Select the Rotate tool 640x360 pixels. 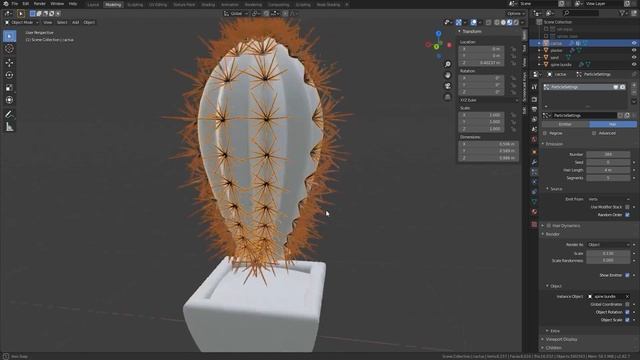[x=9, y=75]
